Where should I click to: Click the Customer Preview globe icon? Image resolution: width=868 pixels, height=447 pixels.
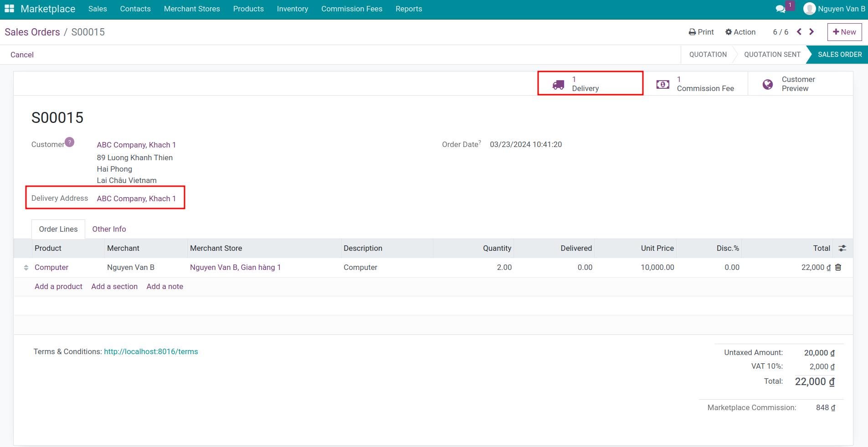[768, 84]
